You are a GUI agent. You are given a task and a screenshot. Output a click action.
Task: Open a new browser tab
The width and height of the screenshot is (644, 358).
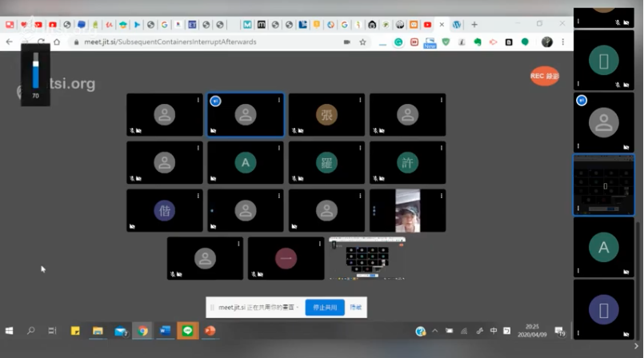point(474,25)
